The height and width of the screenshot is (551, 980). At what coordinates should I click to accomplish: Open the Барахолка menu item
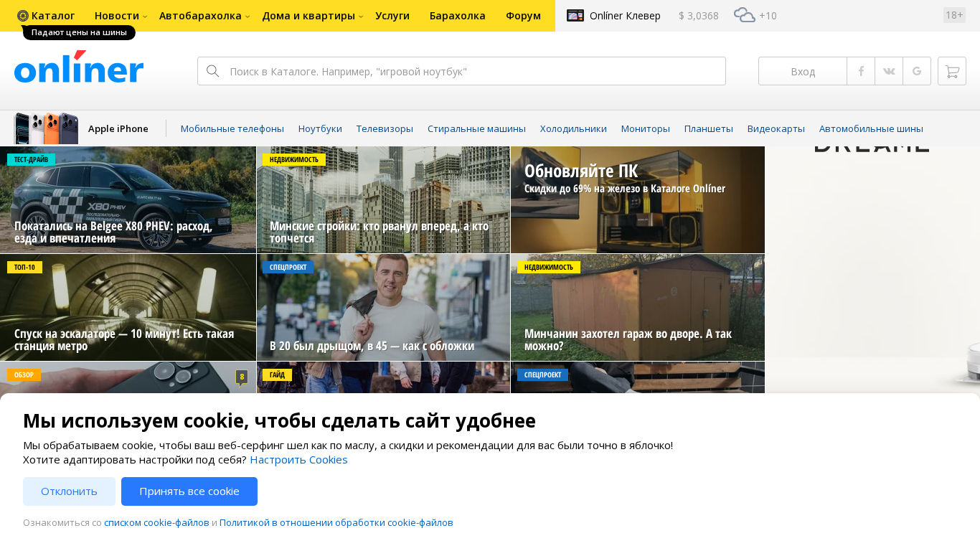point(458,16)
